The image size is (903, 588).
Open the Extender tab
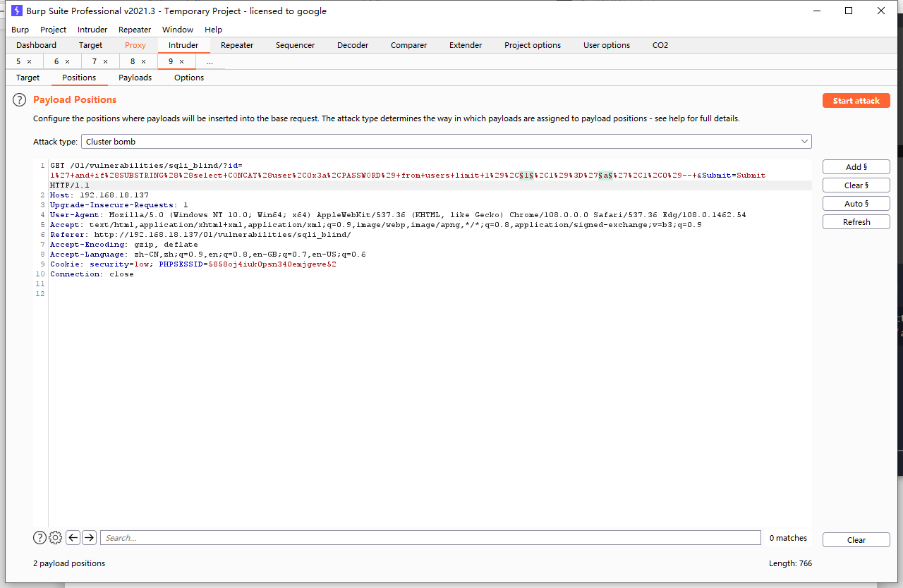(466, 45)
